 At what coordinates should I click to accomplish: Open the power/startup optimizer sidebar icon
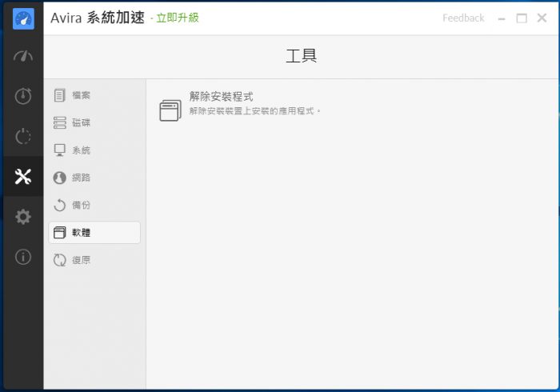23,136
